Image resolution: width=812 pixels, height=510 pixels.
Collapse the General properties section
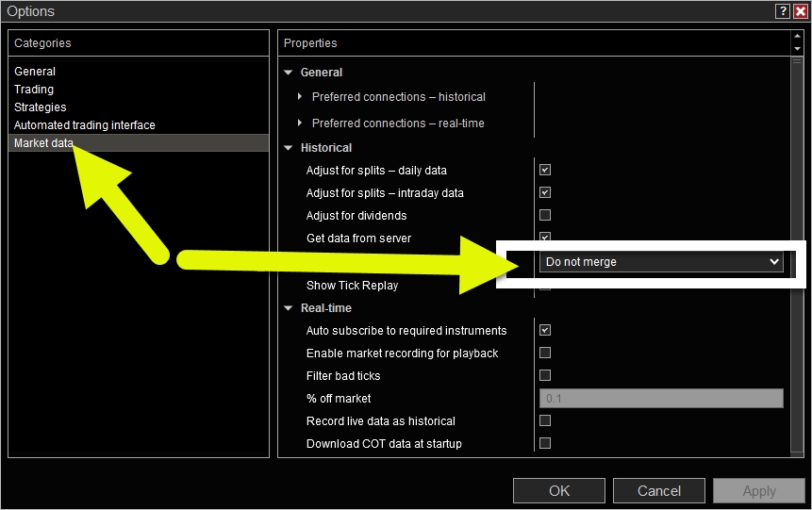click(289, 73)
